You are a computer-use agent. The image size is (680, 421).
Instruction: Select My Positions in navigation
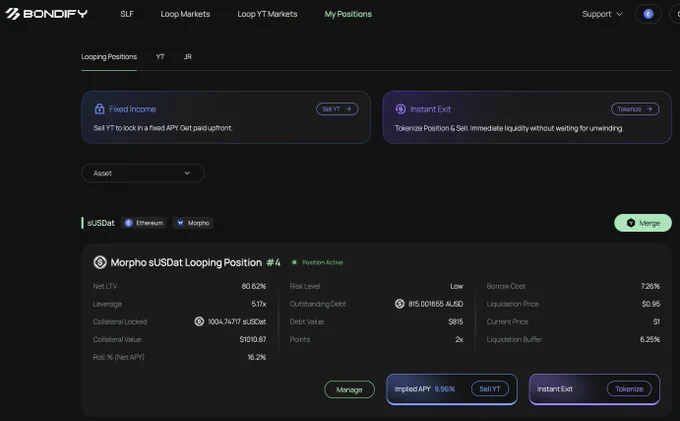[x=348, y=14]
